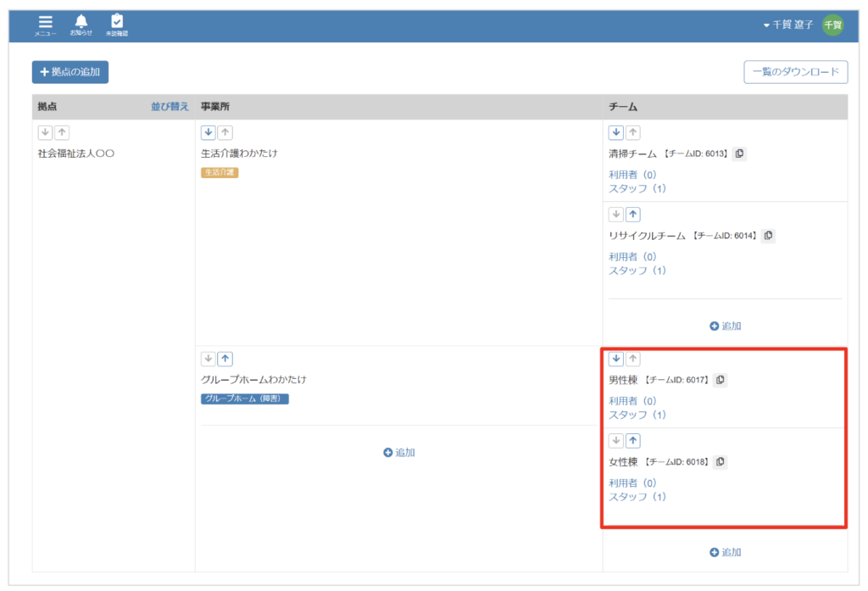Move 生活介護わかたけ up with arrow
This screenshot has width=868, height=591.
[x=225, y=132]
